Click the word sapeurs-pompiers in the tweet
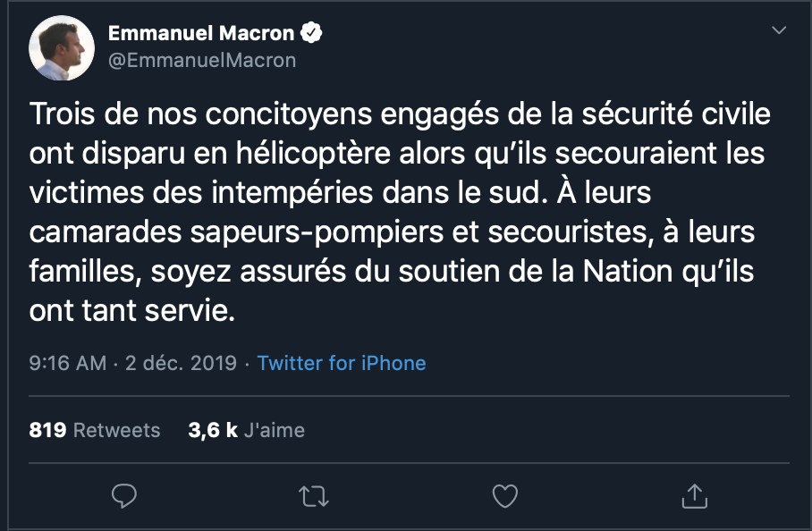The image size is (812, 531). tap(304, 232)
